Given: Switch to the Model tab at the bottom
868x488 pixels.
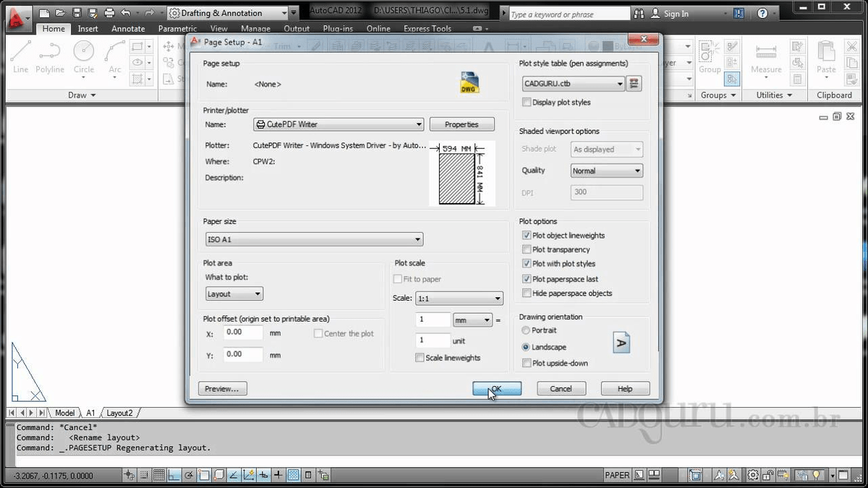Looking at the screenshot, I should (x=64, y=413).
